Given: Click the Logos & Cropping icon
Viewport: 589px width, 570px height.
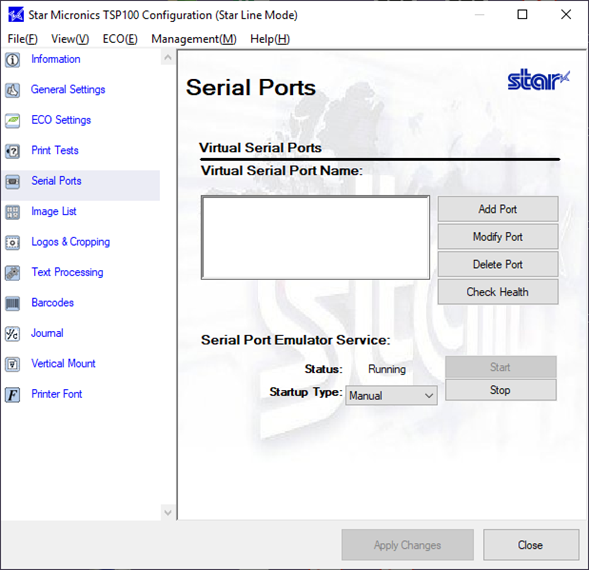Looking at the screenshot, I should pos(12,242).
